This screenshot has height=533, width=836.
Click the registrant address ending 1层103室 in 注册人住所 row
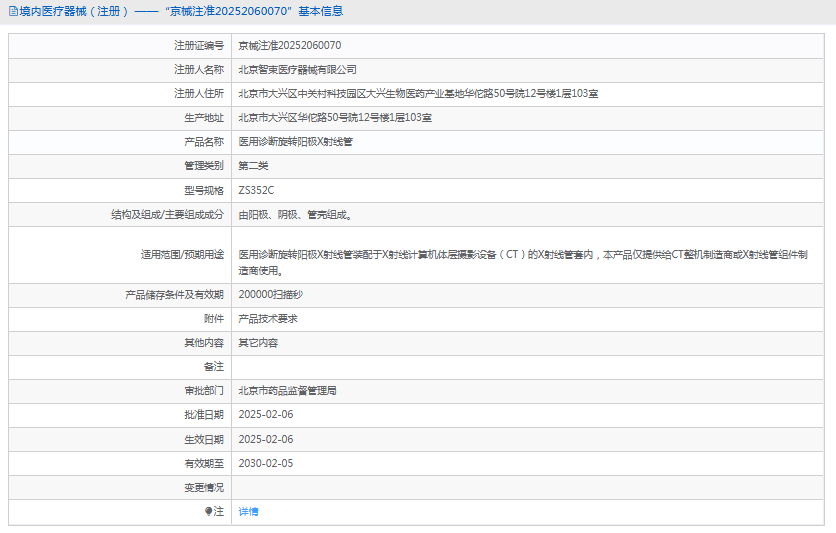click(418, 94)
